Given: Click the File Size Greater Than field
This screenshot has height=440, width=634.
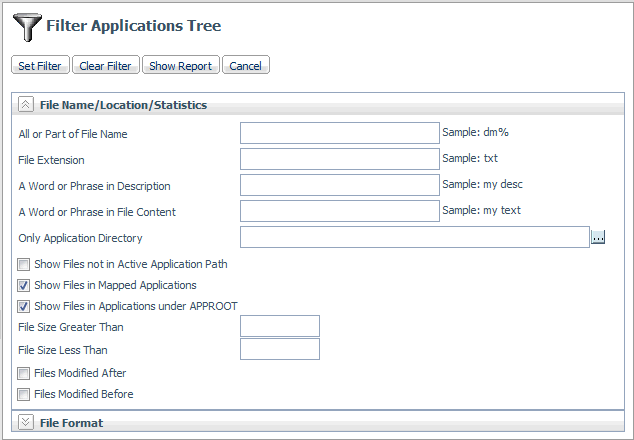Looking at the screenshot, I should (x=280, y=326).
